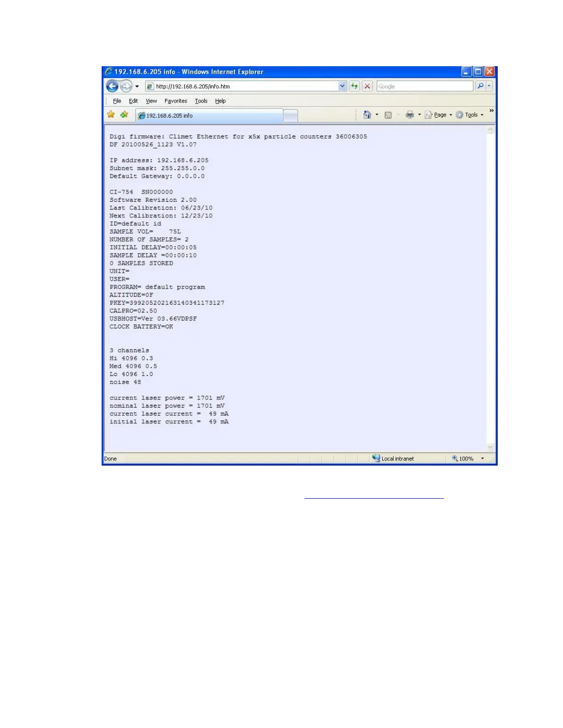Image resolution: width=563 pixels, height=728 pixels.
Task: Click the Local intranet security zone indicator
Action: point(393,459)
